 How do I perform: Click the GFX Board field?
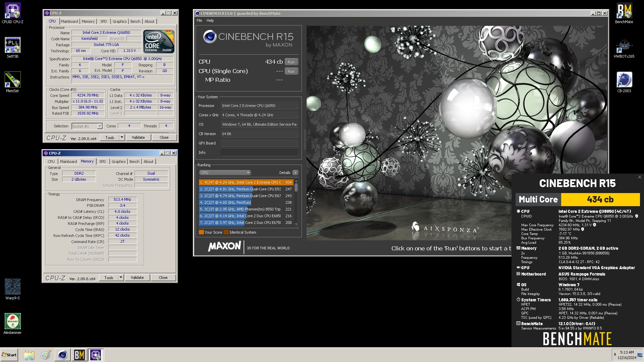(259, 143)
